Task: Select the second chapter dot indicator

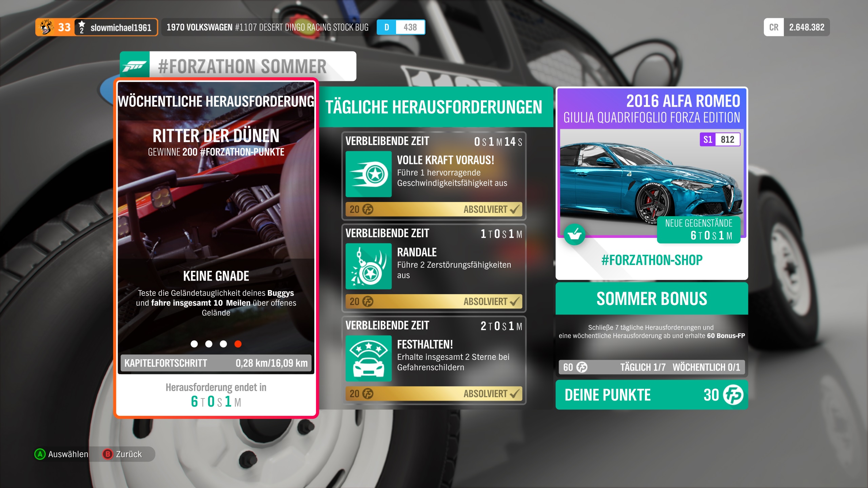Action: (209, 344)
